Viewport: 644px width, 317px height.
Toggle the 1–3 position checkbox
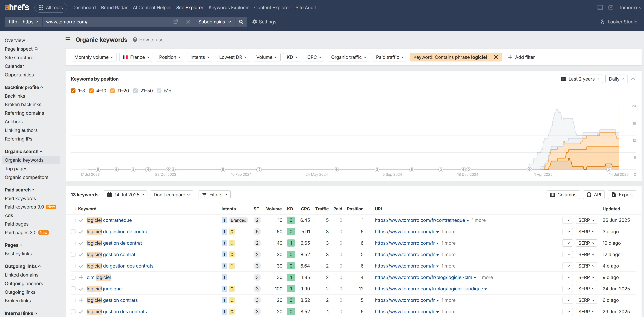pyautogui.click(x=73, y=91)
